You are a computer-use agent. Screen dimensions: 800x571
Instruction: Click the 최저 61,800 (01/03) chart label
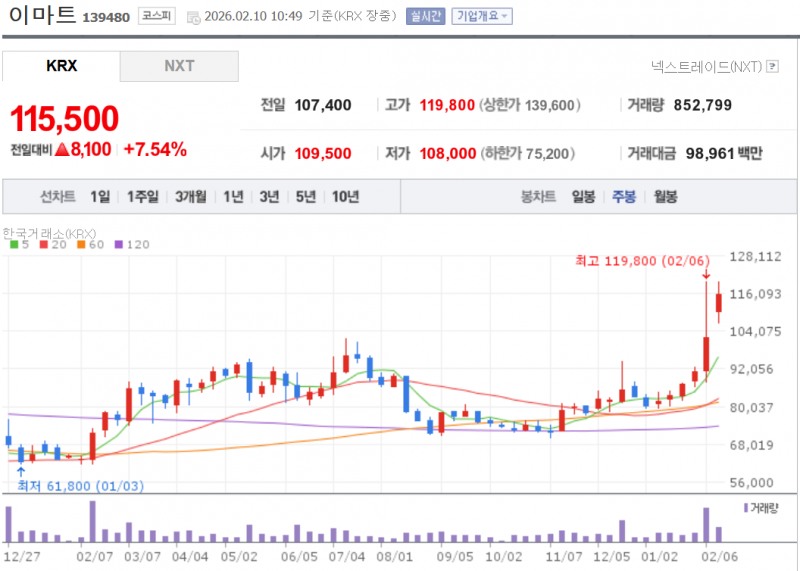click(81, 486)
